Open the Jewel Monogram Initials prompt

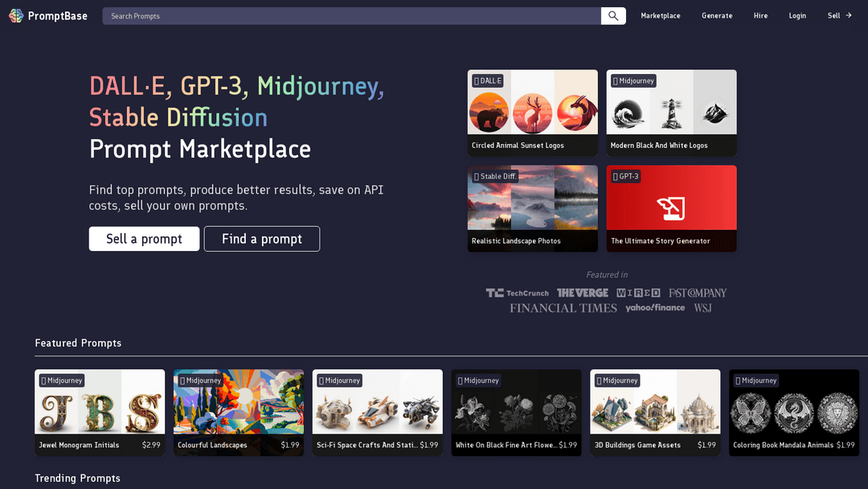pos(100,413)
